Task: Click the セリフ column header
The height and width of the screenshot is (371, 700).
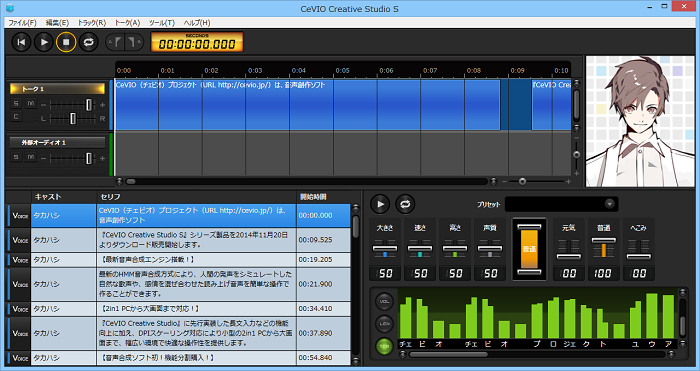Action: coord(196,197)
